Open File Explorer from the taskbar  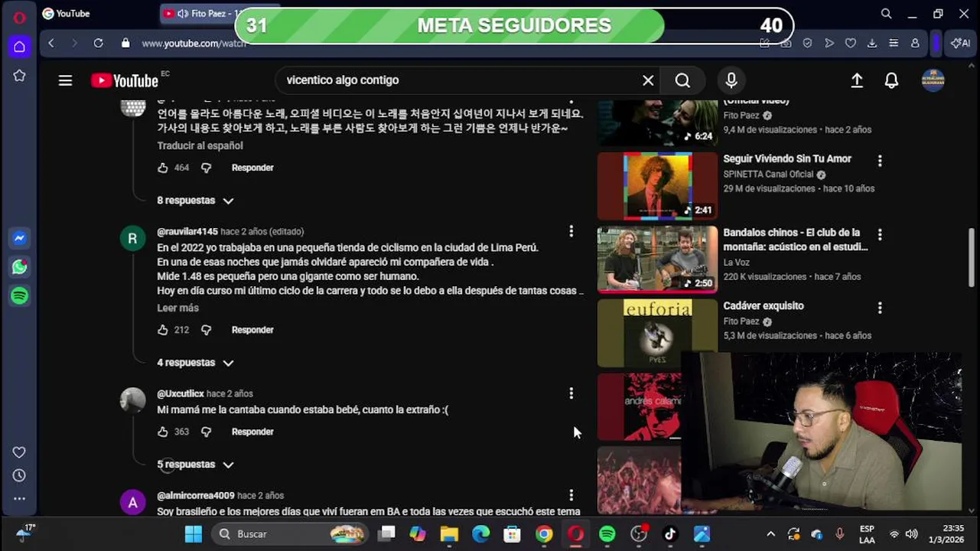(449, 534)
